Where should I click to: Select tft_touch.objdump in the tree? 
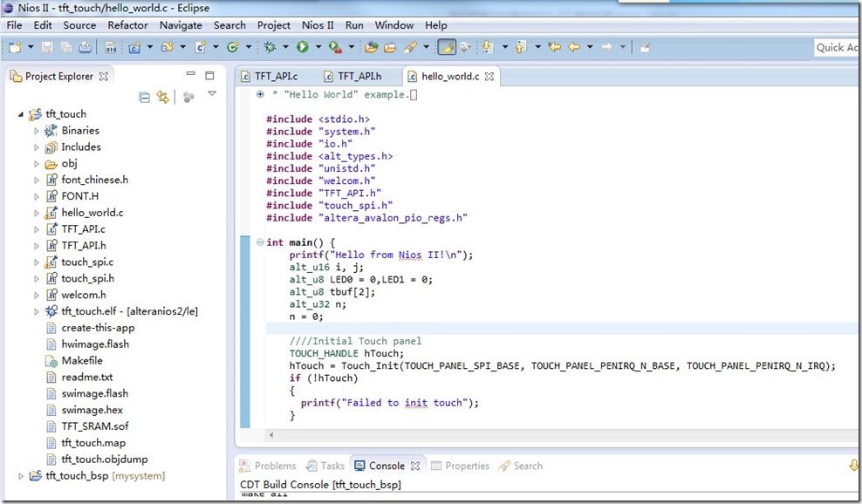pos(105,460)
